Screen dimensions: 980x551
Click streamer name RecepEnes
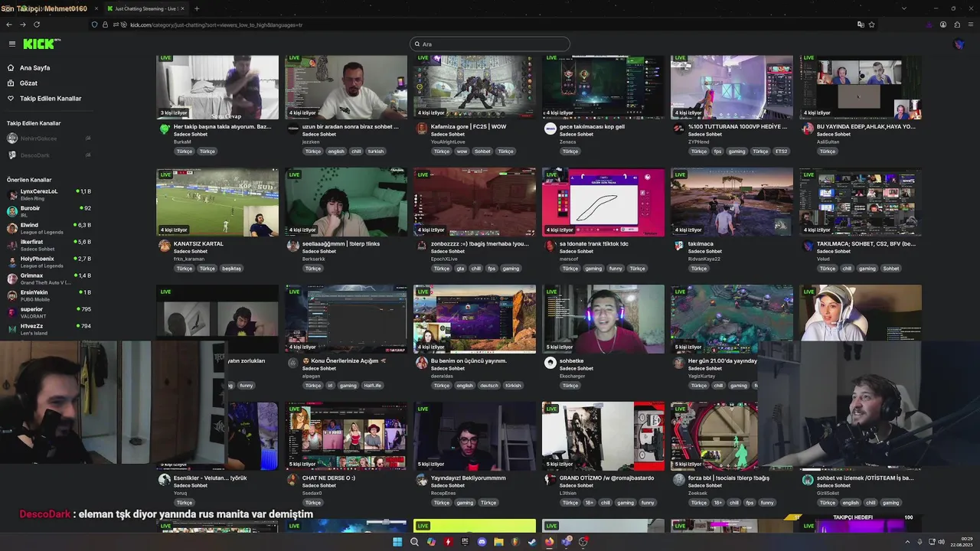tap(443, 493)
